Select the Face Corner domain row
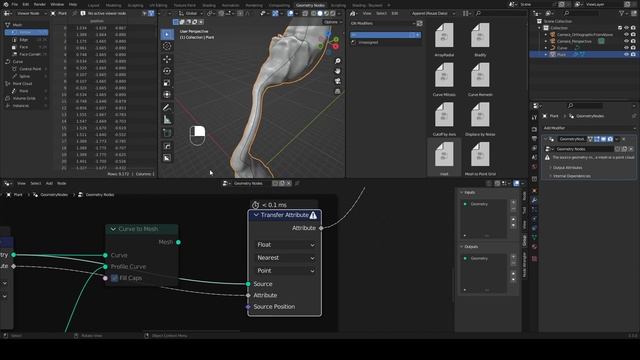 [x=27, y=54]
